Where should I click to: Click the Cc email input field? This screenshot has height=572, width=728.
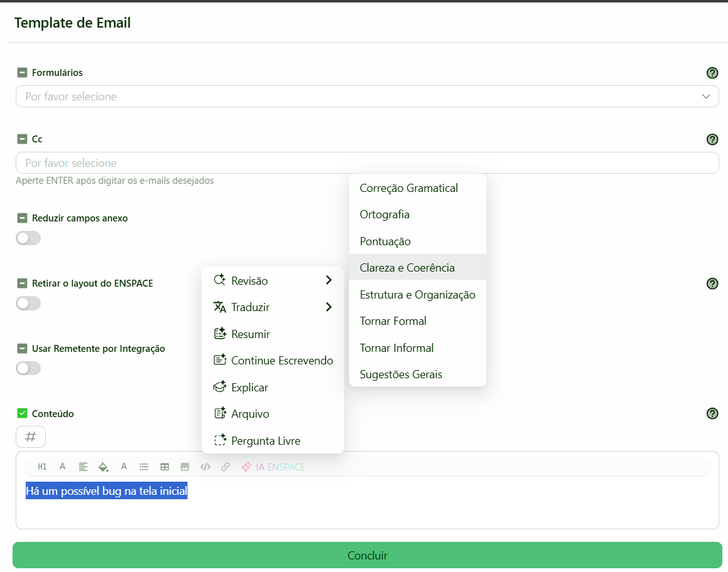point(367,163)
